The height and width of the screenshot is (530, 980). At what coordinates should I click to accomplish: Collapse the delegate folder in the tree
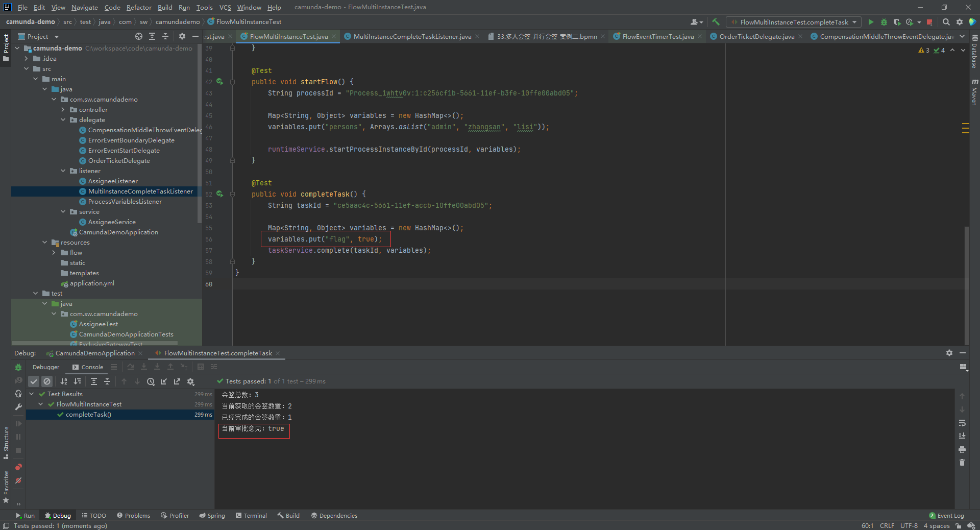click(x=63, y=120)
